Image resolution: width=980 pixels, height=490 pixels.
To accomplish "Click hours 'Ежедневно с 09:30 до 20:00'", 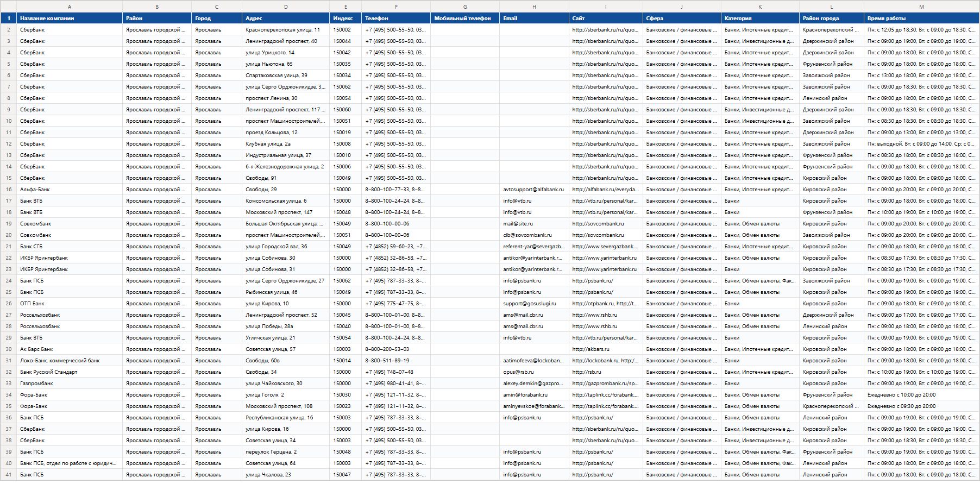I will click(921, 406).
